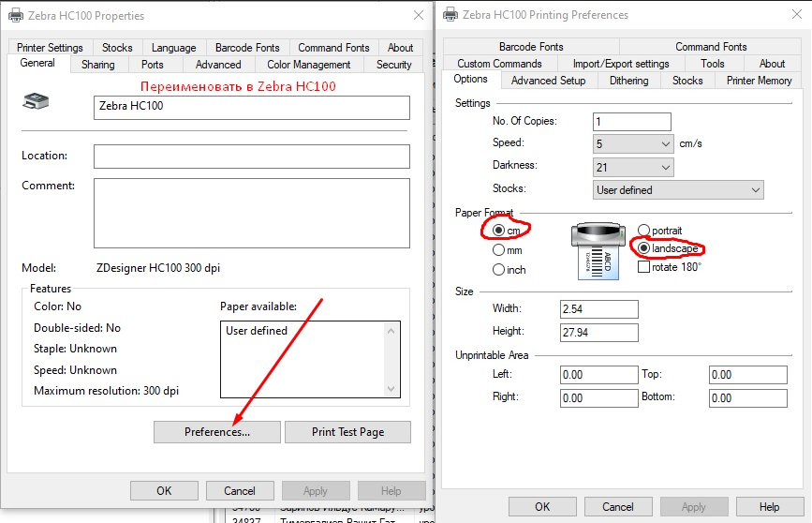The image size is (812, 523).
Task: Click the Location input field
Action: (252, 157)
